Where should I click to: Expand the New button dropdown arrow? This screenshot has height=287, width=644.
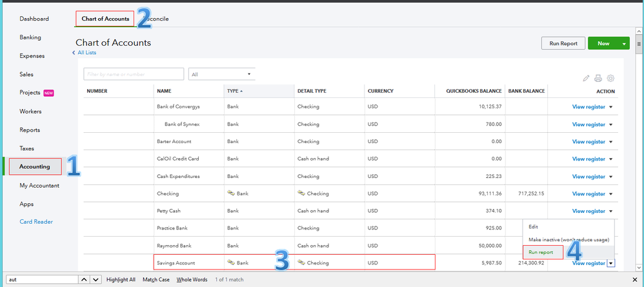(624, 43)
